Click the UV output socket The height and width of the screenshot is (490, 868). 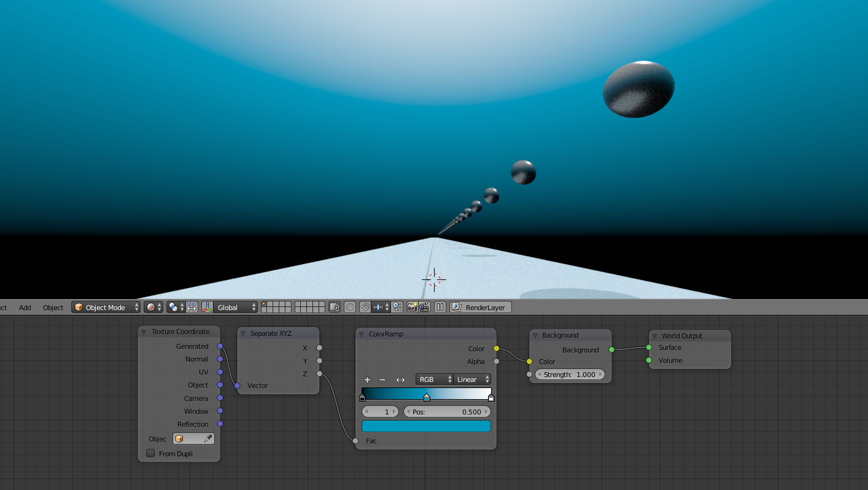tap(220, 372)
